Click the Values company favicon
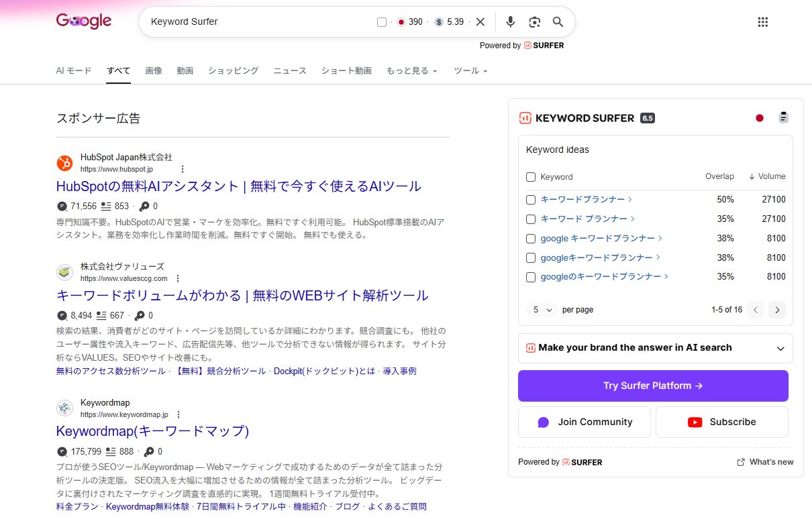The width and height of the screenshot is (812, 519). (x=64, y=272)
